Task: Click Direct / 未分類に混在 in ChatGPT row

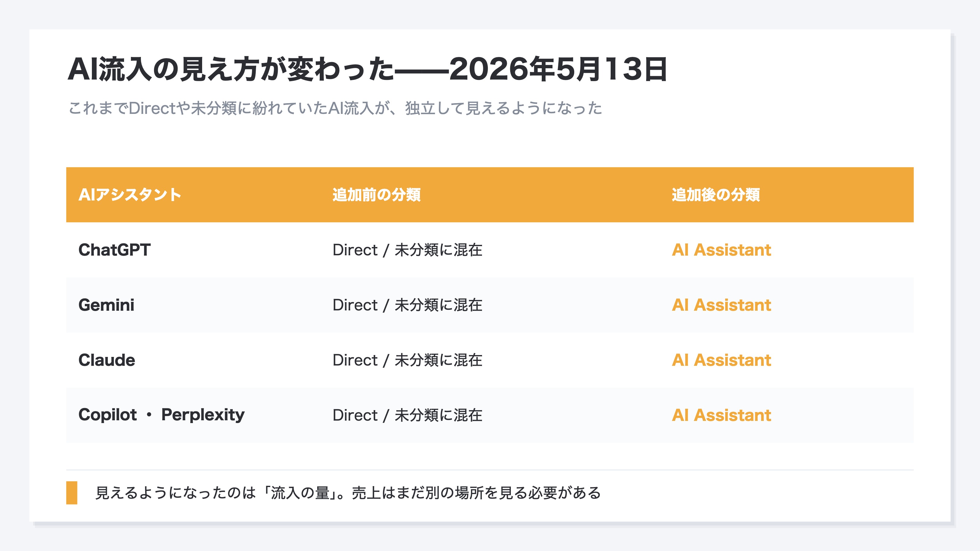Action: (x=407, y=250)
